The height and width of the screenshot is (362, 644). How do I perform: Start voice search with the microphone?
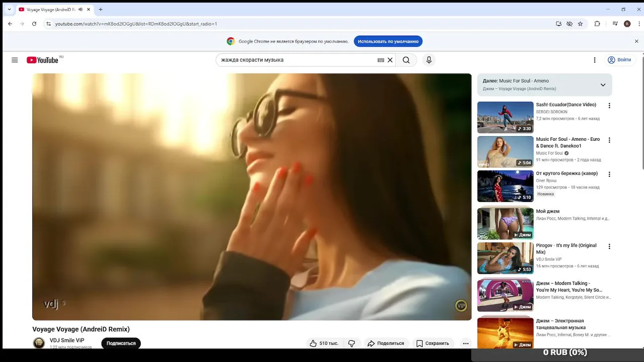coord(429,60)
